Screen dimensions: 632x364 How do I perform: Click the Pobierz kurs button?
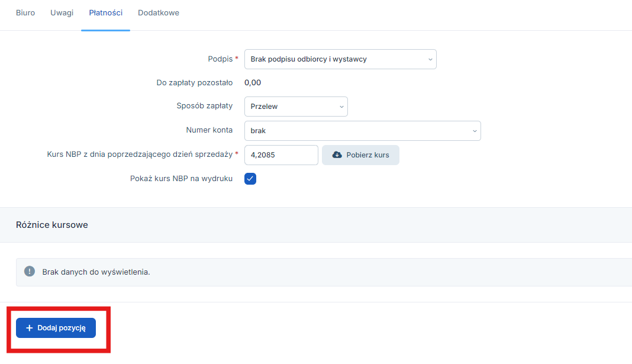pyautogui.click(x=360, y=155)
